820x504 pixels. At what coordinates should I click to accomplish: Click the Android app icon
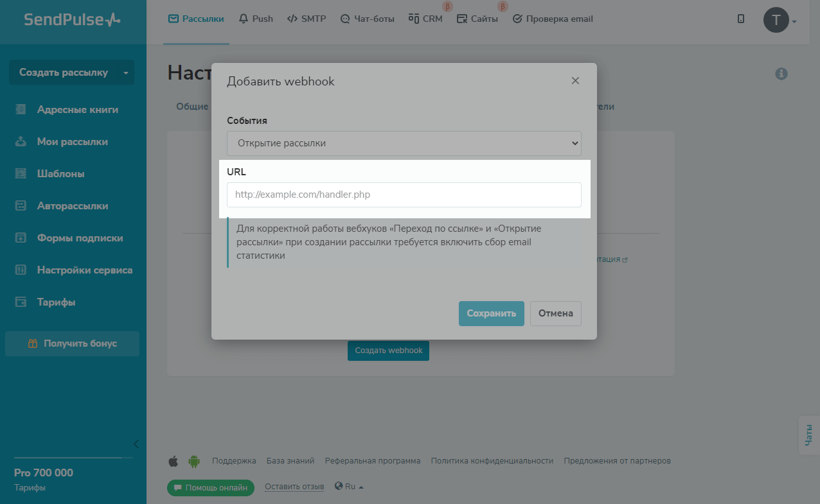click(x=193, y=461)
